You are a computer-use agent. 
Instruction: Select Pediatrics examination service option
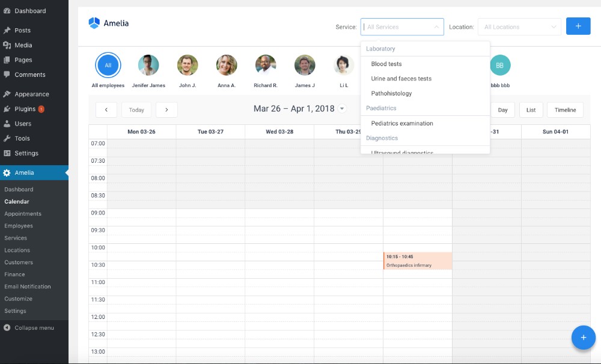click(402, 123)
